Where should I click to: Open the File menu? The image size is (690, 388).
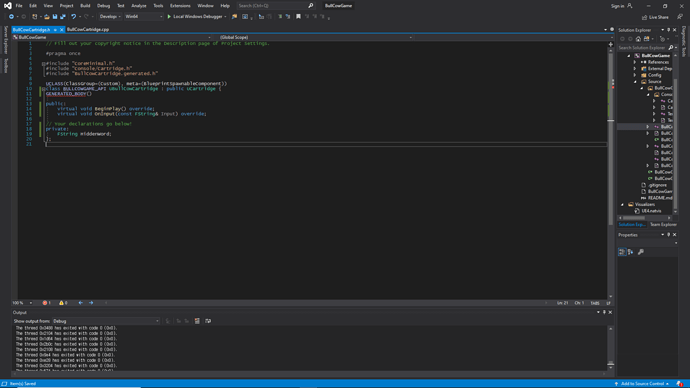point(19,6)
